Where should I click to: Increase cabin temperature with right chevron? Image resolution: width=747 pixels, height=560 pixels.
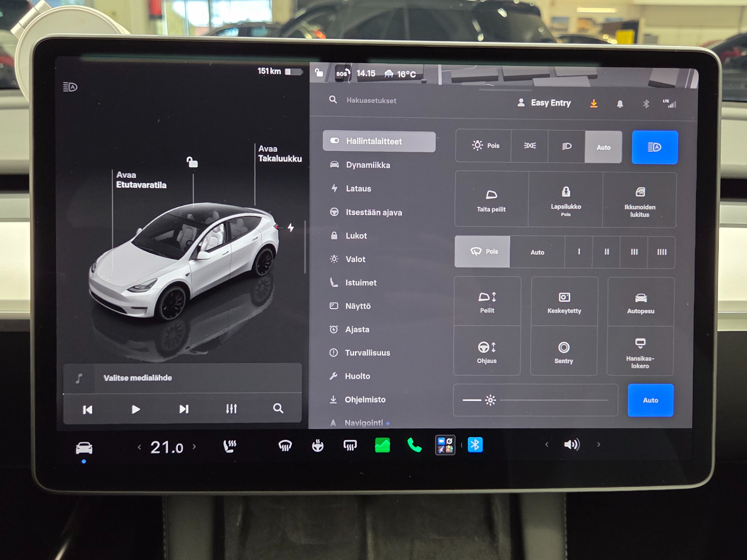pyautogui.click(x=194, y=447)
